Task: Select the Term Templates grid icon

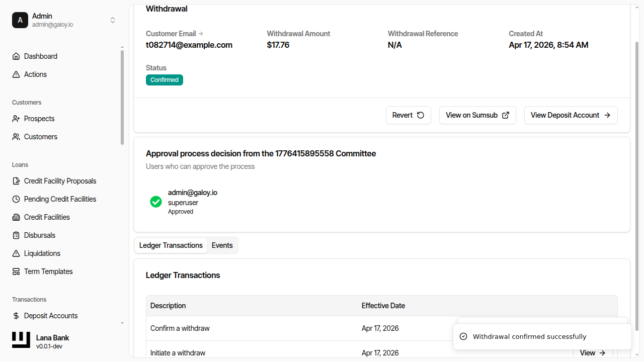Action: [x=16, y=271]
